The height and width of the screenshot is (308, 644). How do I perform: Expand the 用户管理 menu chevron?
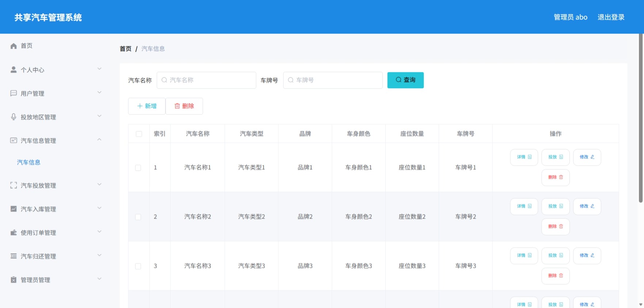(99, 93)
